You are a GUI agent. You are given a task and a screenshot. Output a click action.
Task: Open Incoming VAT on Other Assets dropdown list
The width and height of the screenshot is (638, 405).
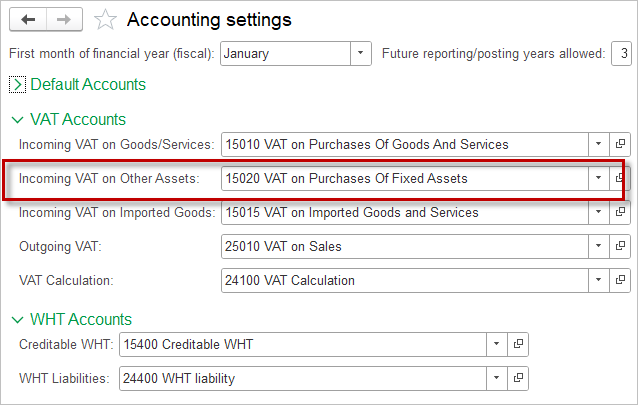[599, 178]
